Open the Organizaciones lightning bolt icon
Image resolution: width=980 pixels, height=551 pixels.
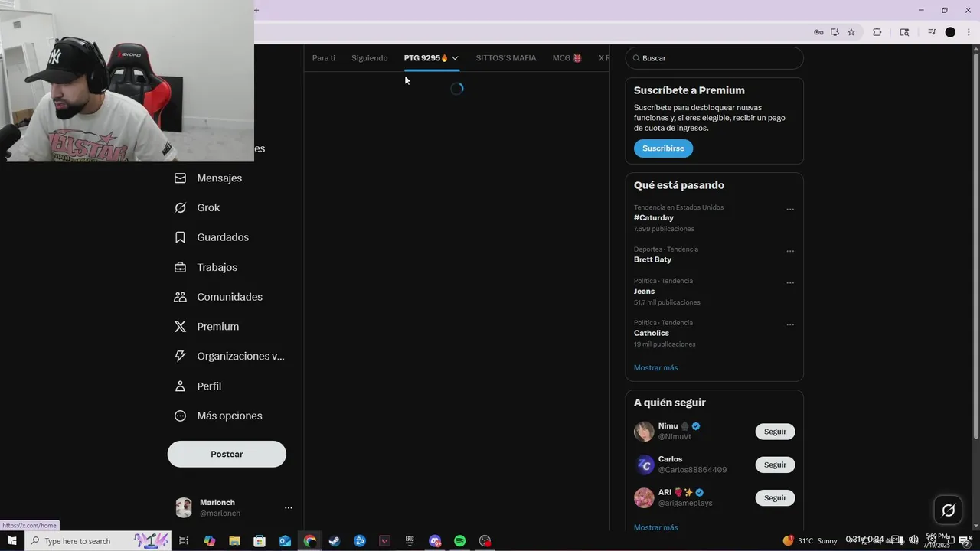click(180, 356)
